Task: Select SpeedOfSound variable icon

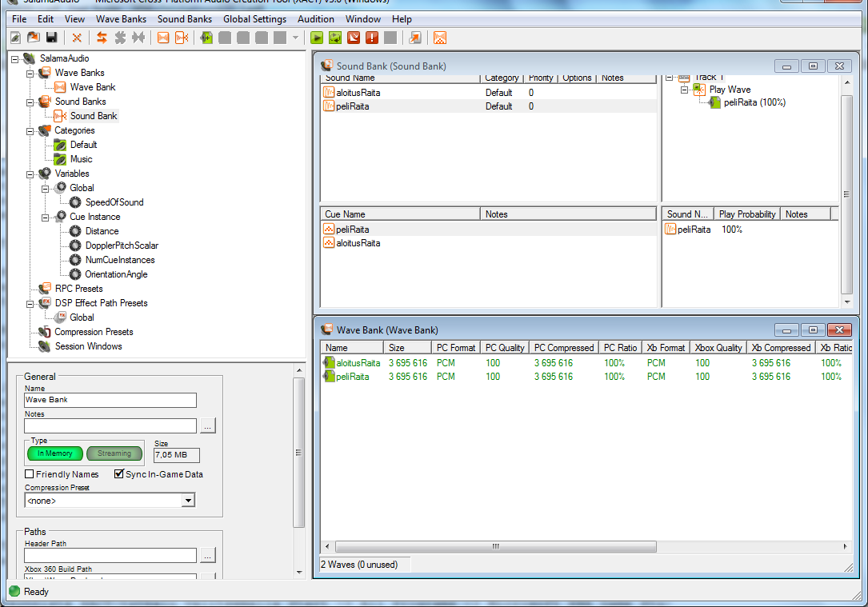Action: 75,202
